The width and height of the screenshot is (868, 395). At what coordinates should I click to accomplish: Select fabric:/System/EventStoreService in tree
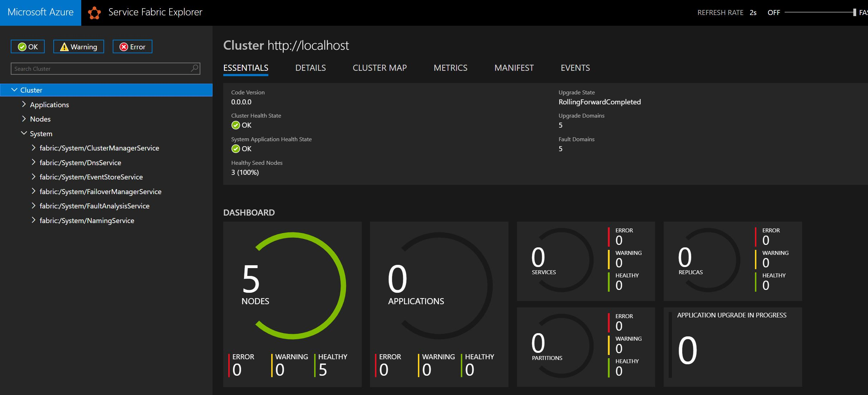91,177
